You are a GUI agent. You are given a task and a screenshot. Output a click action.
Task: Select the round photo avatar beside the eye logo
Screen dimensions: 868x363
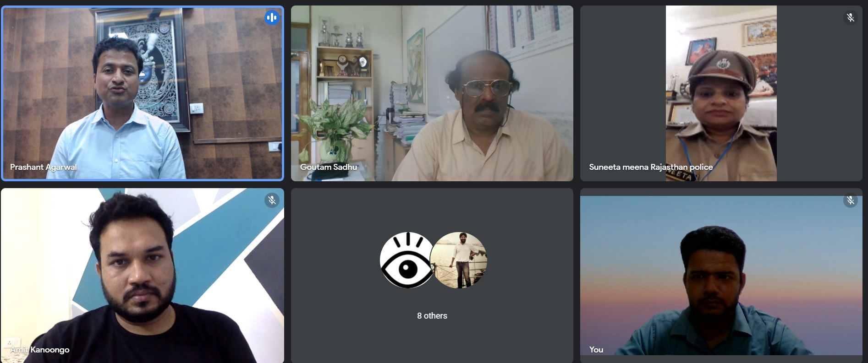coord(459,260)
